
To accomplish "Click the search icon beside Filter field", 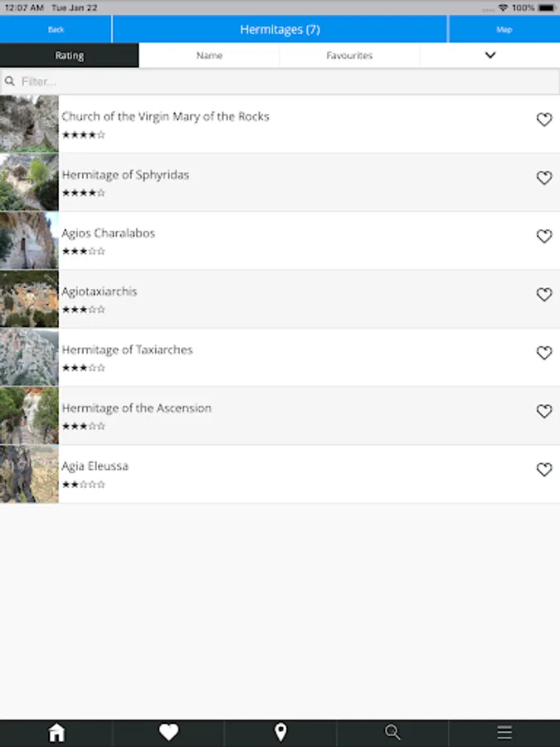I will click(9, 81).
